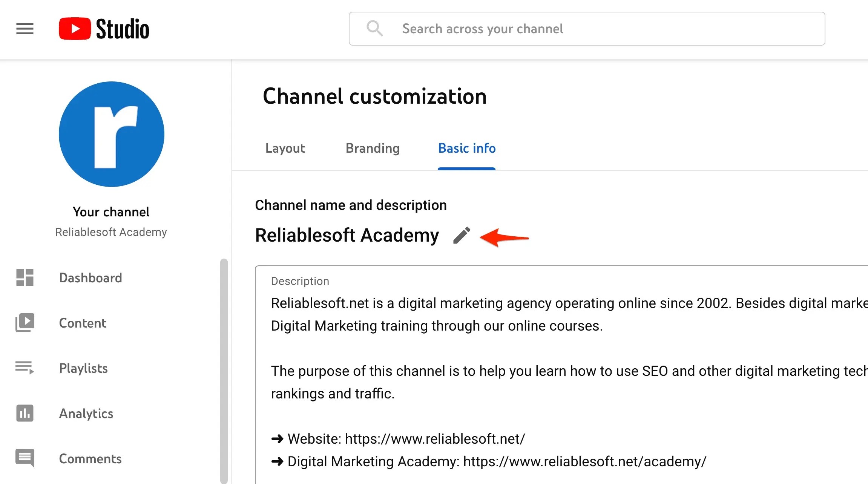Viewport: 868px width, 484px height.
Task: Click the YouTube Studio logo
Action: coord(103,28)
